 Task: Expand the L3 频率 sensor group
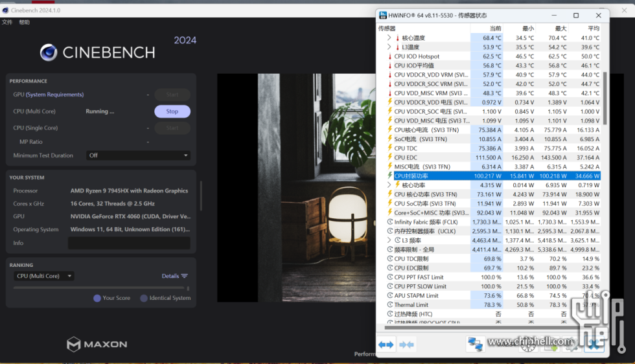389,240
